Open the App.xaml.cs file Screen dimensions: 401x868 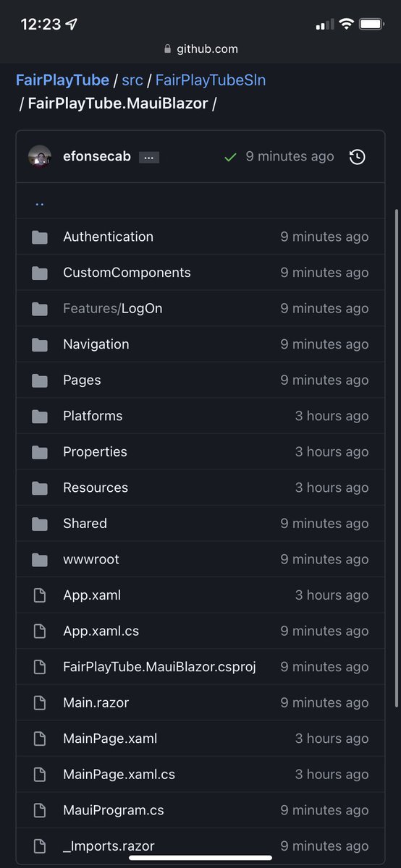[101, 631]
